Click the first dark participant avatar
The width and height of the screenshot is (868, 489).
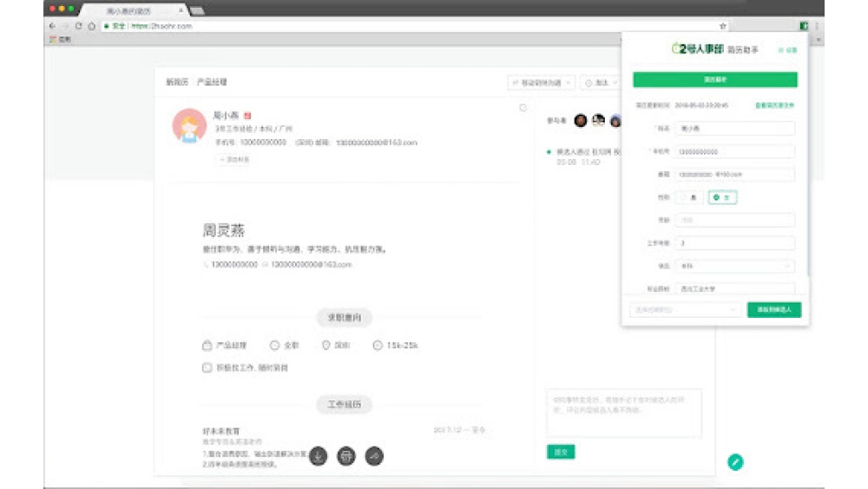[580, 120]
